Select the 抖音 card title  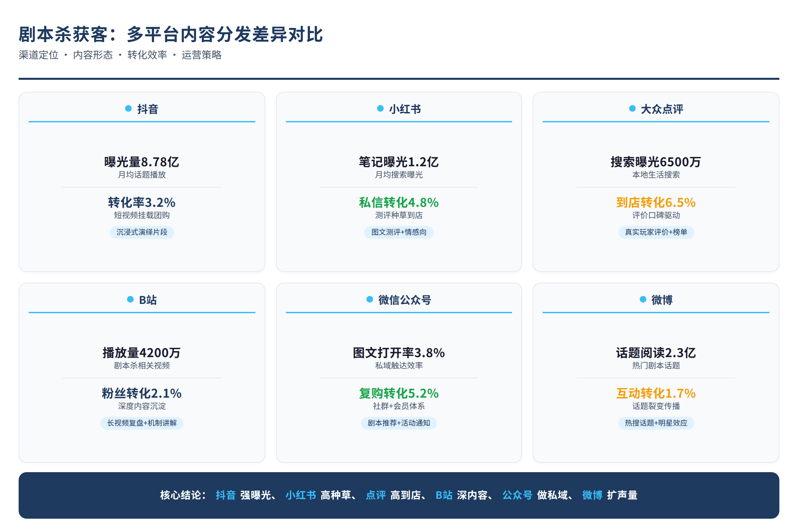[x=148, y=109]
